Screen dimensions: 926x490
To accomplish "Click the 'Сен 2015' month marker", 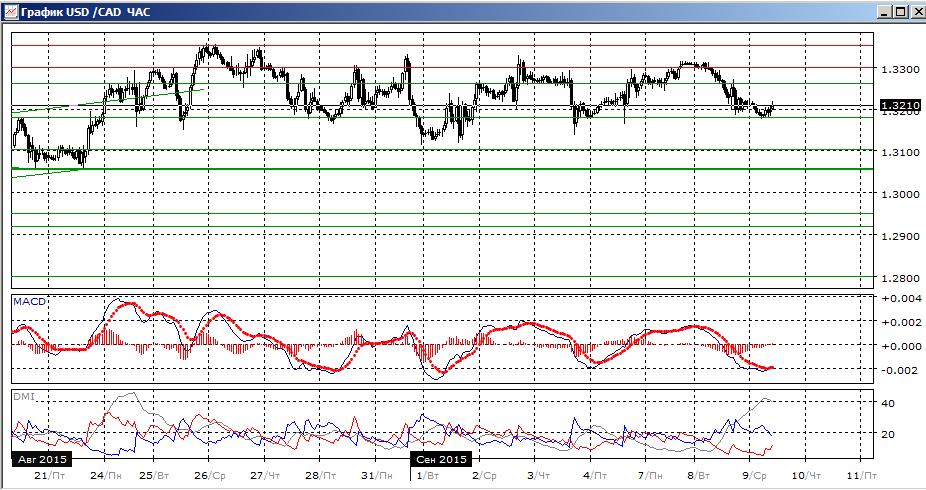I will click(441, 459).
